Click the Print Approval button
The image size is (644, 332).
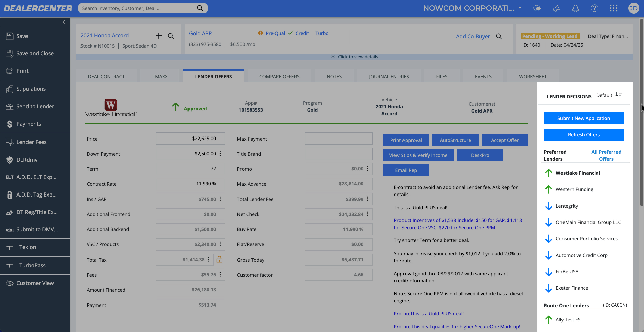[406, 140]
